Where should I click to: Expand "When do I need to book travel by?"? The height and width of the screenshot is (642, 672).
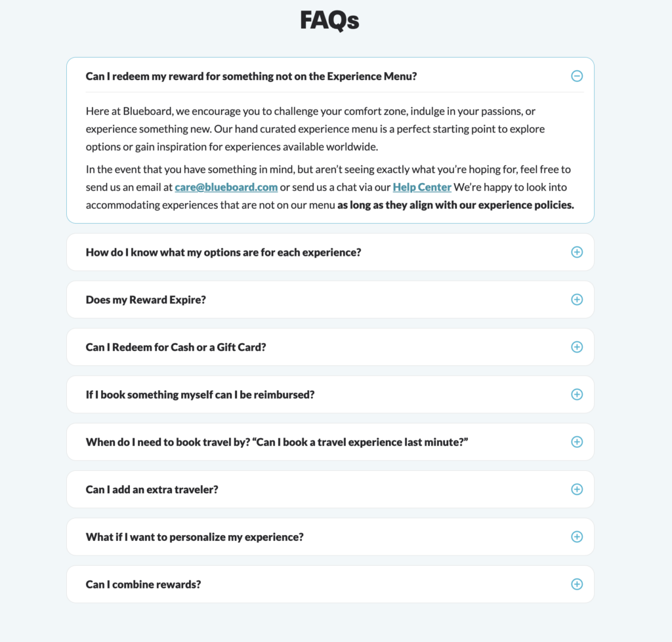[x=276, y=442]
